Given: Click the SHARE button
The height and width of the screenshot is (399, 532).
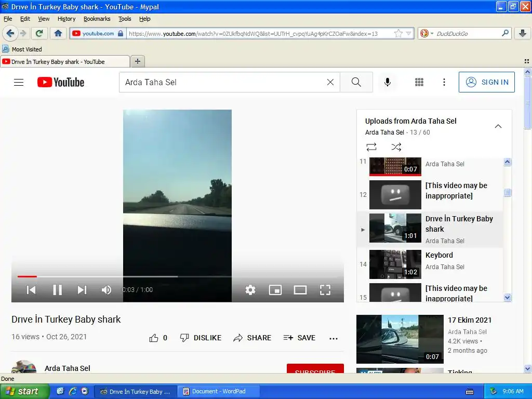Looking at the screenshot, I should [252, 338].
